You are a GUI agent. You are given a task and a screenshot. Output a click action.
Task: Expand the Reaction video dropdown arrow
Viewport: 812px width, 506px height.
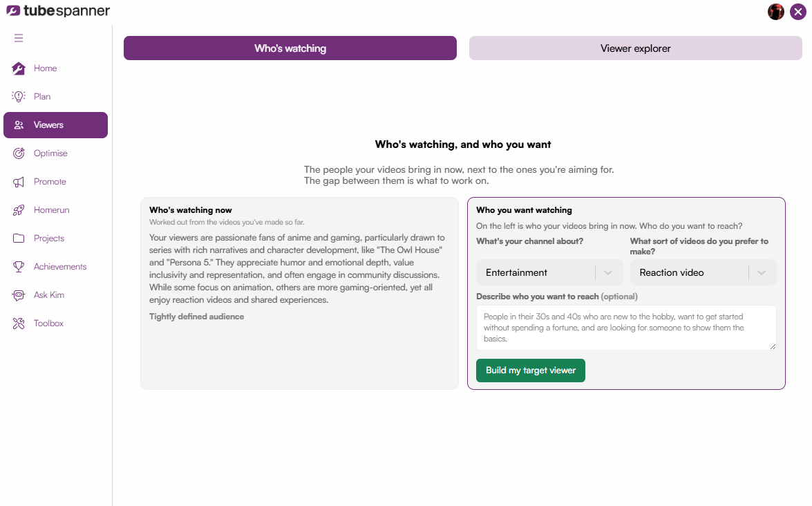coord(762,272)
